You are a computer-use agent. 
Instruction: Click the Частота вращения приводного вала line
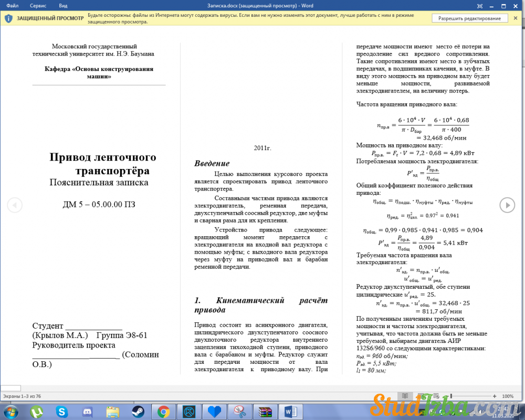406,104
